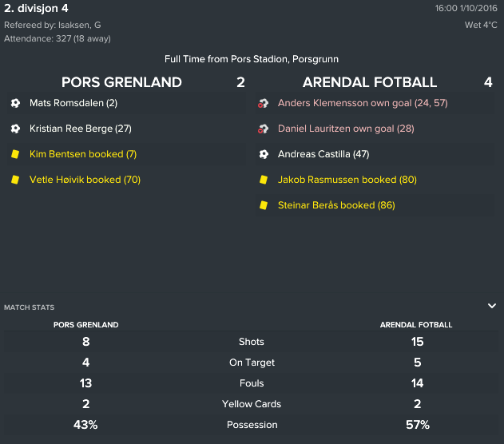Click yellow card icon for Steinar Berås
Image resolution: width=504 pixels, height=444 pixels.
pyautogui.click(x=264, y=205)
